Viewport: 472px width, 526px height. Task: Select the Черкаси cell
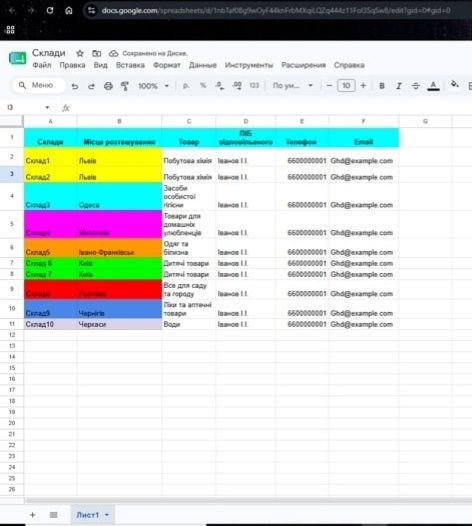119,324
